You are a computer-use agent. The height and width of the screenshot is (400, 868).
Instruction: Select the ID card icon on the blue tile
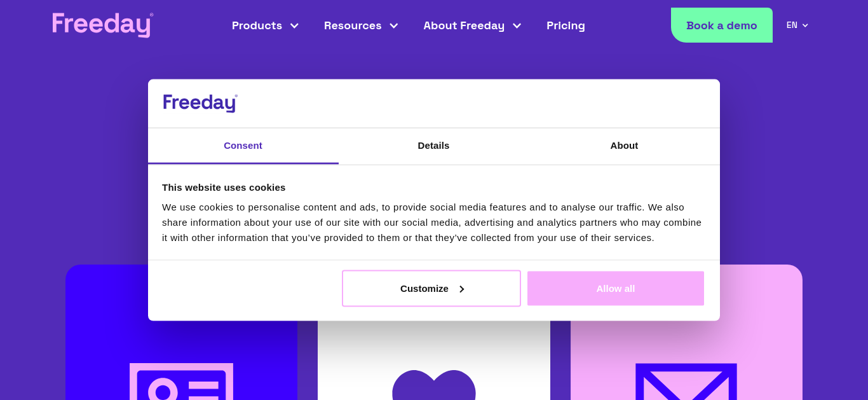click(181, 382)
